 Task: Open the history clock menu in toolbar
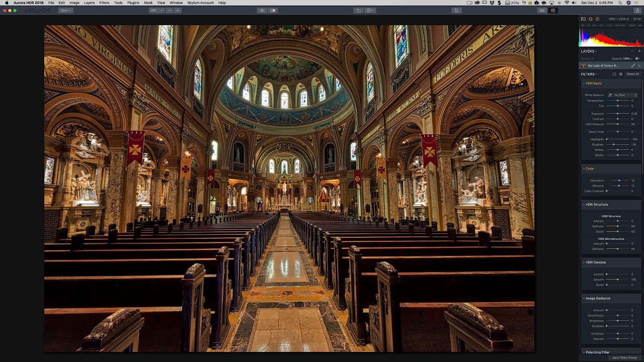tap(370, 10)
